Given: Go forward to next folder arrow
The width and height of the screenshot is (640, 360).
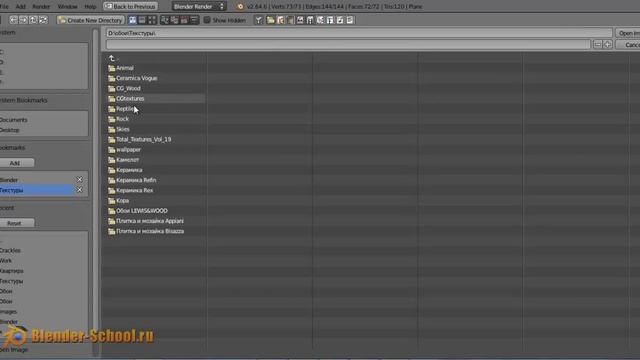Looking at the screenshot, I should click(x=23, y=20).
